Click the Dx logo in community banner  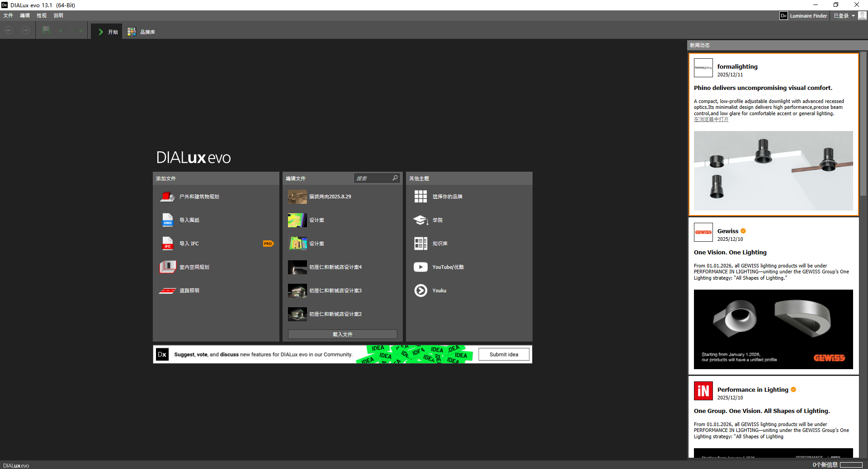coord(162,354)
